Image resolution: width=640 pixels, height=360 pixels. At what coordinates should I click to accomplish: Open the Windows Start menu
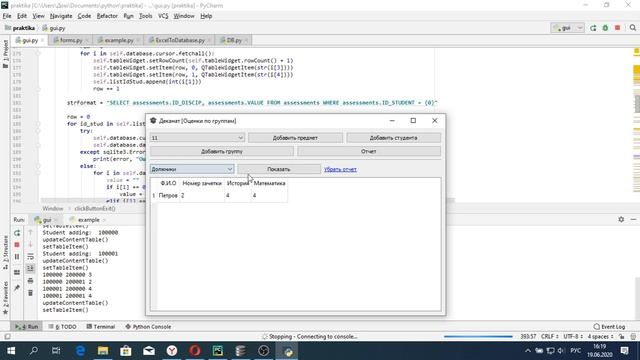pyautogui.click(x=11, y=351)
